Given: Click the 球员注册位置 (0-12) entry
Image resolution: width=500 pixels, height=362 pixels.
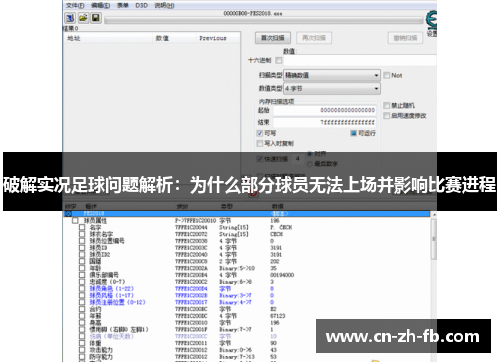Looking at the screenshot, I should tap(117, 302).
